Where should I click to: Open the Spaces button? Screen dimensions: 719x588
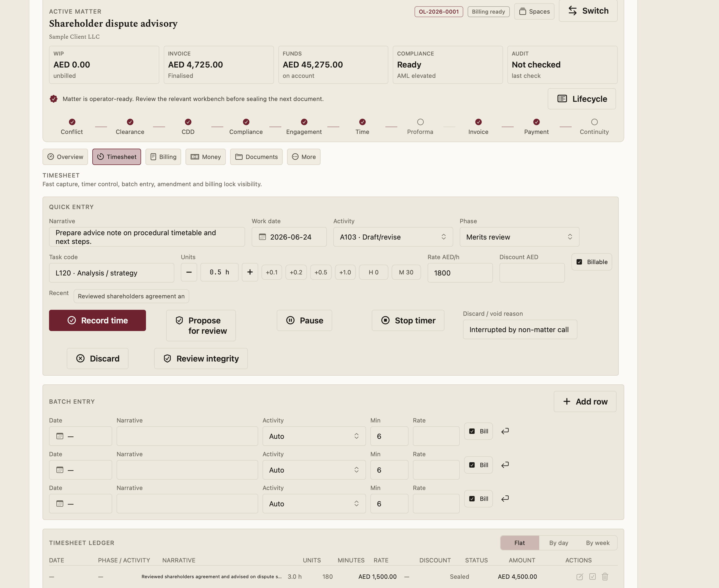coord(534,11)
